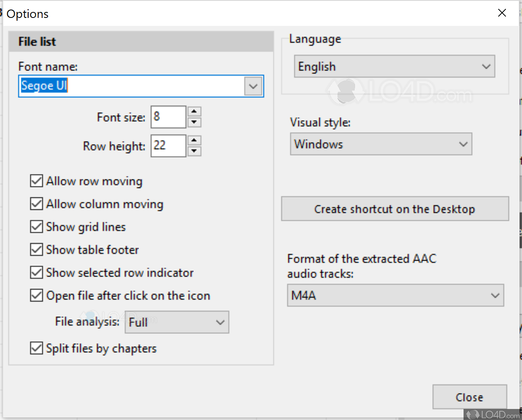Disable the Allow row moving option
This screenshot has width=522, height=420.
[x=36, y=181]
